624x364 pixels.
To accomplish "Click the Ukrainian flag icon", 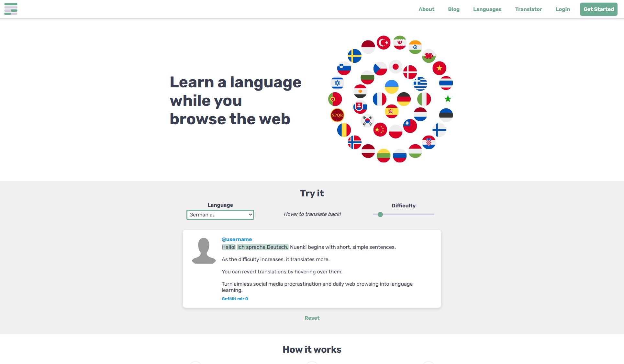I will [x=391, y=87].
